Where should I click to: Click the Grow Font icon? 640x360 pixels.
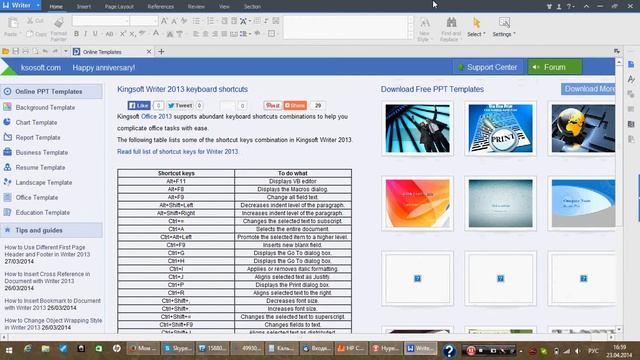(x=164, y=21)
